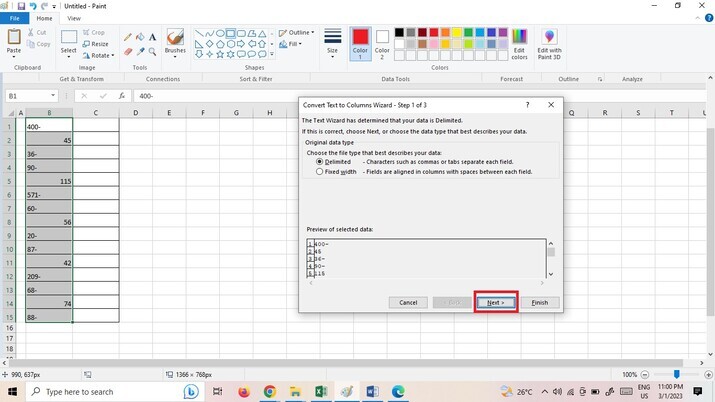Open the File menu

coord(15,18)
